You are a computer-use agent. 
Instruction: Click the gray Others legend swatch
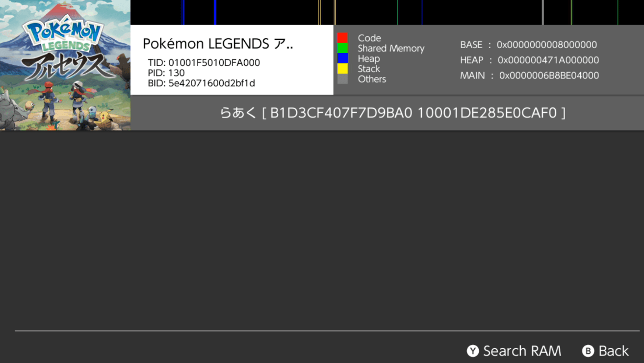click(342, 79)
